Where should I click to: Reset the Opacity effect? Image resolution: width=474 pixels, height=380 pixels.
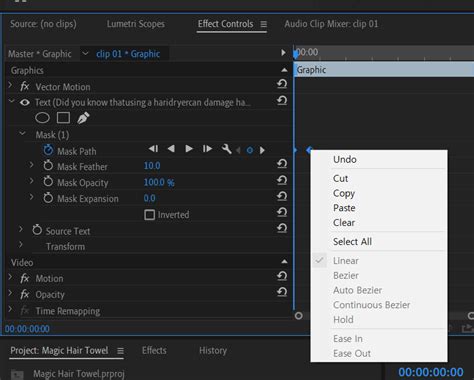(x=282, y=292)
